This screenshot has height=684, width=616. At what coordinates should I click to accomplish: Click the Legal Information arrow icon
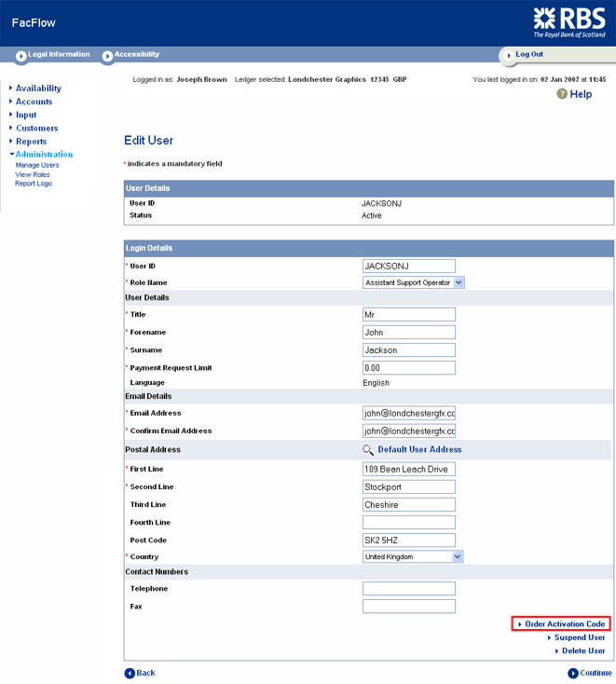click(x=21, y=55)
